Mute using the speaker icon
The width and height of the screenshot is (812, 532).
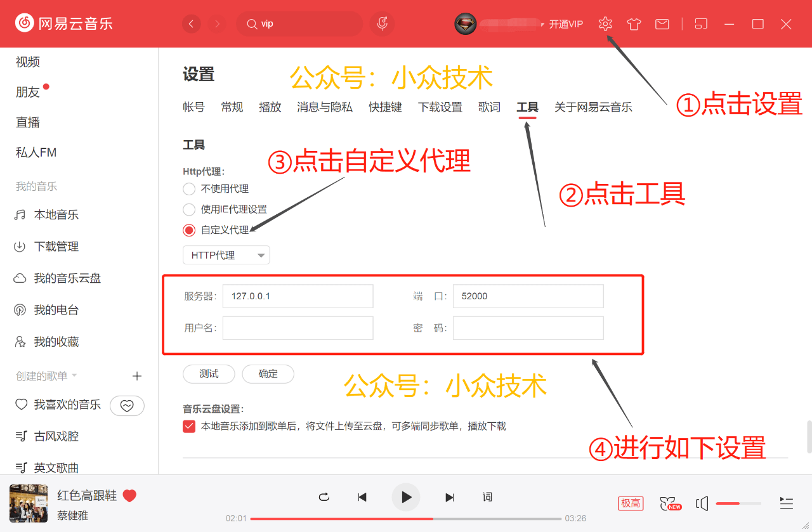click(x=702, y=503)
